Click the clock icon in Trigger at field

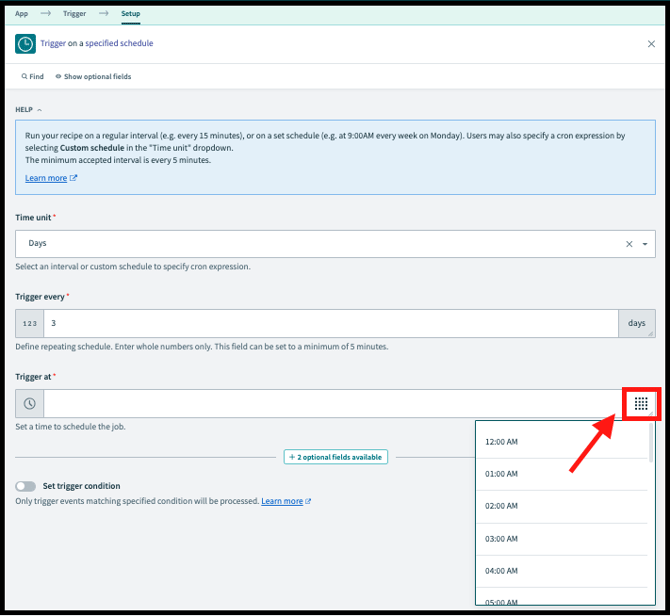point(30,404)
